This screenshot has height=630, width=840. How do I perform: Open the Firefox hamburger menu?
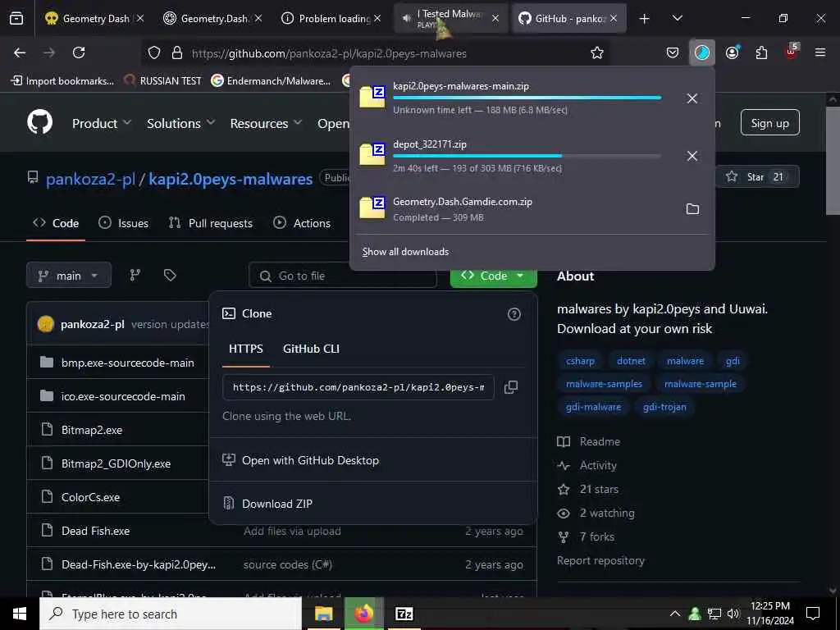coord(819,52)
